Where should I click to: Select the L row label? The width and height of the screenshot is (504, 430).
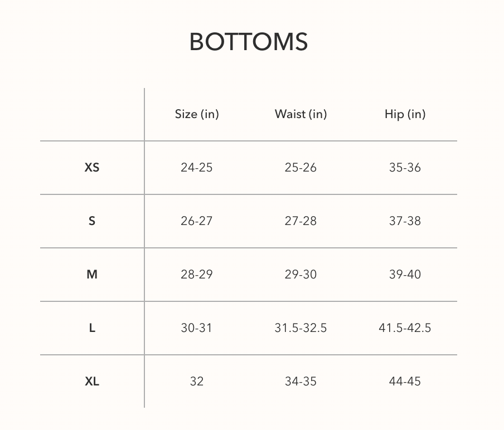[x=92, y=328]
